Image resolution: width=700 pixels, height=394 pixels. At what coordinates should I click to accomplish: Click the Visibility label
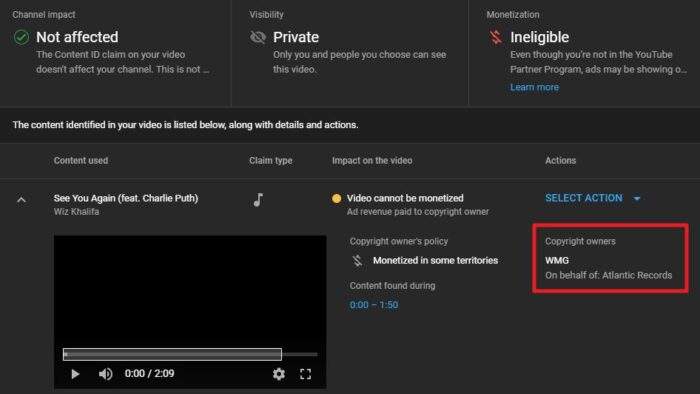267,15
